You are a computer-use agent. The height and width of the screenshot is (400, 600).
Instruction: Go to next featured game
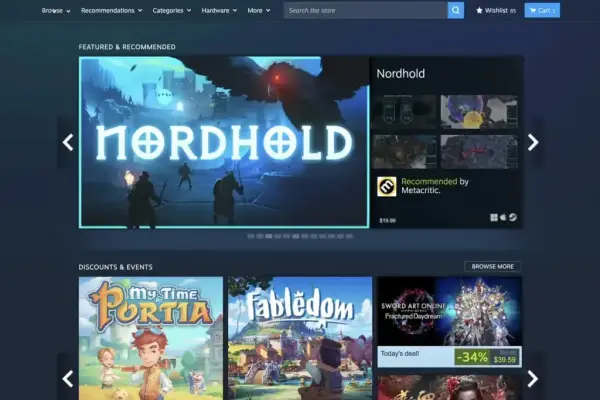533,142
